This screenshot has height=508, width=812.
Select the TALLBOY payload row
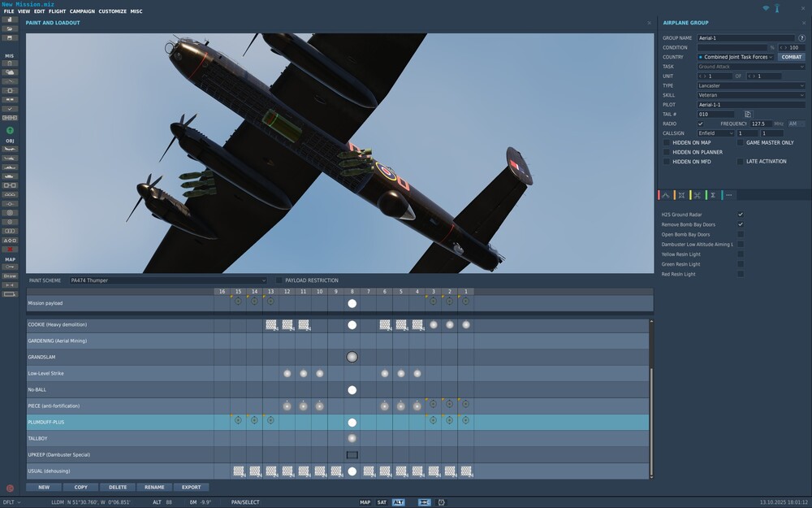[x=338, y=439]
